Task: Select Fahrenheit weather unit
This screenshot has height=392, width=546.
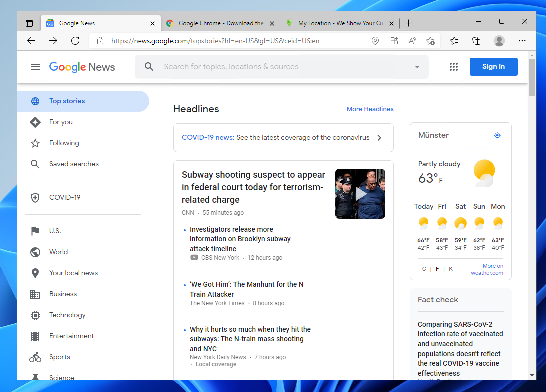Action: 437,269
